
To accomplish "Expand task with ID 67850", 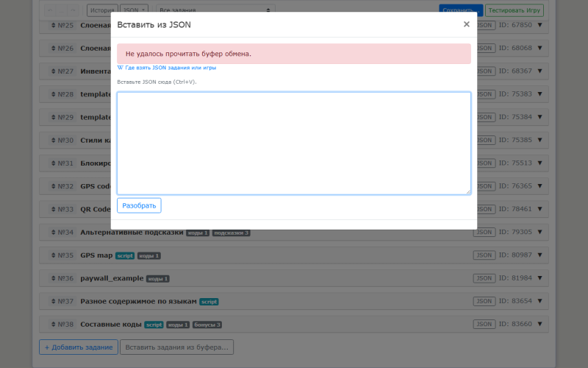I will (540, 25).
